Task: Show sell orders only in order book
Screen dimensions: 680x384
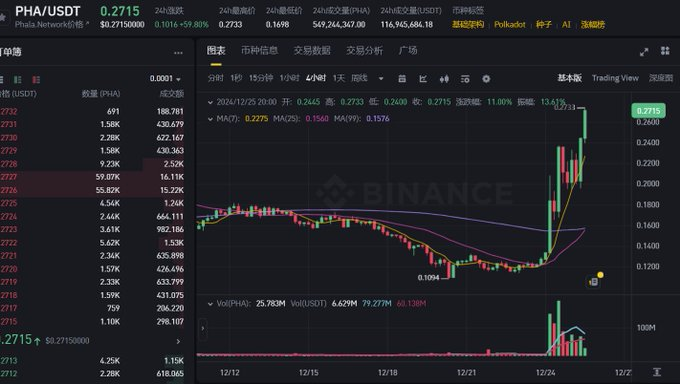Action: (36, 79)
